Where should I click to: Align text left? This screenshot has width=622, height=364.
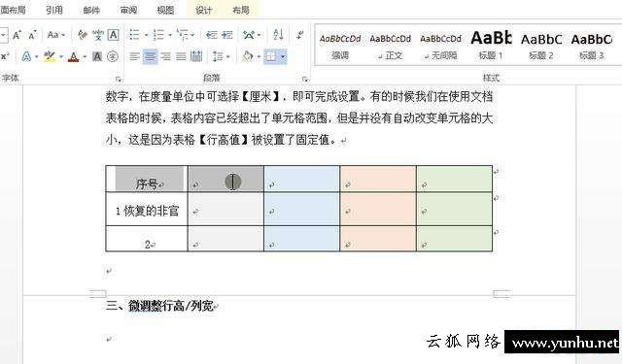click(x=134, y=56)
